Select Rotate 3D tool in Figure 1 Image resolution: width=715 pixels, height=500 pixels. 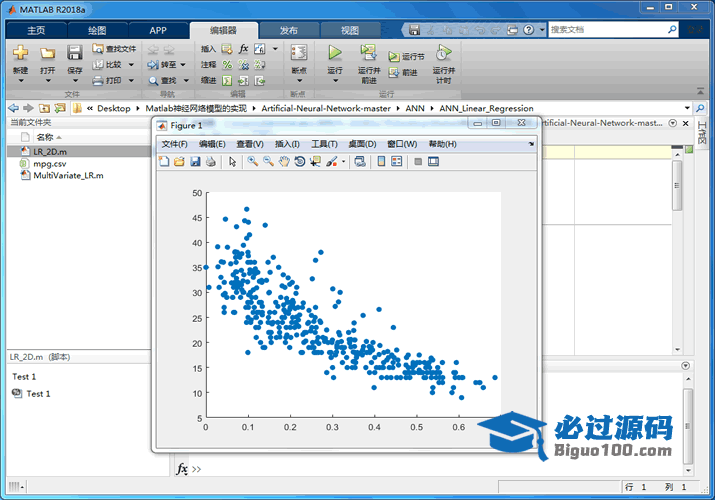(x=300, y=161)
